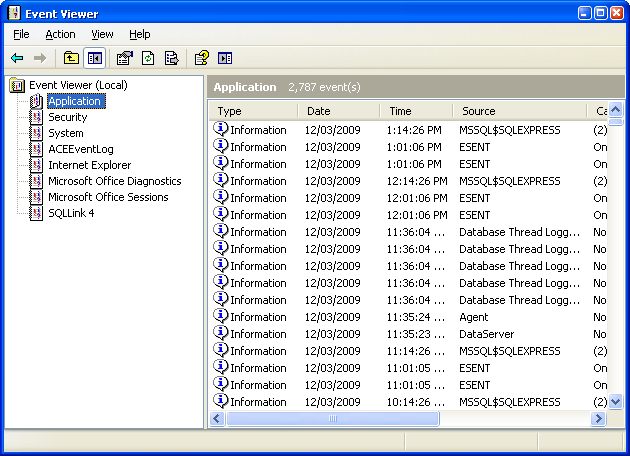Open the Help toolbar icon
Image resolution: width=630 pixels, height=456 pixels.
pos(201,58)
